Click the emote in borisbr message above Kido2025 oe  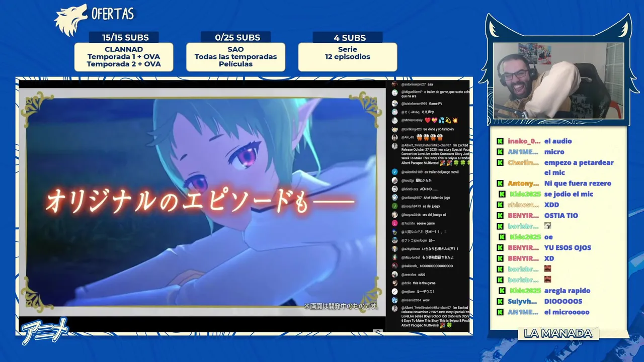(548, 226)
